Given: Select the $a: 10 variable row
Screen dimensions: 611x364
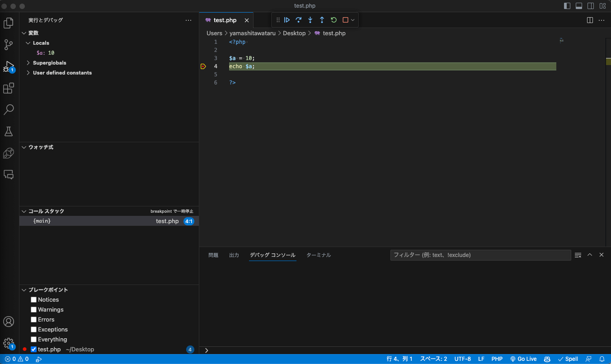Looking at the screenshot, I should click(x=109, y=53).
